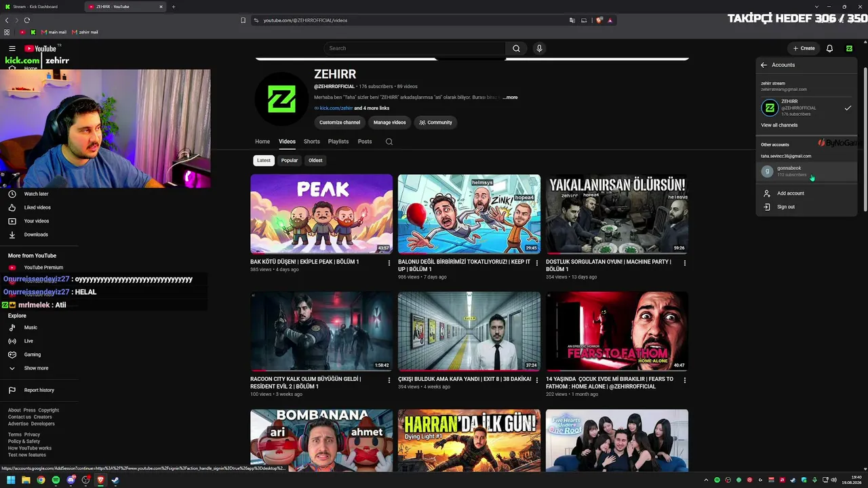
Task: Select Add account in Accounts menu
Action: click(x=806, y=193)
